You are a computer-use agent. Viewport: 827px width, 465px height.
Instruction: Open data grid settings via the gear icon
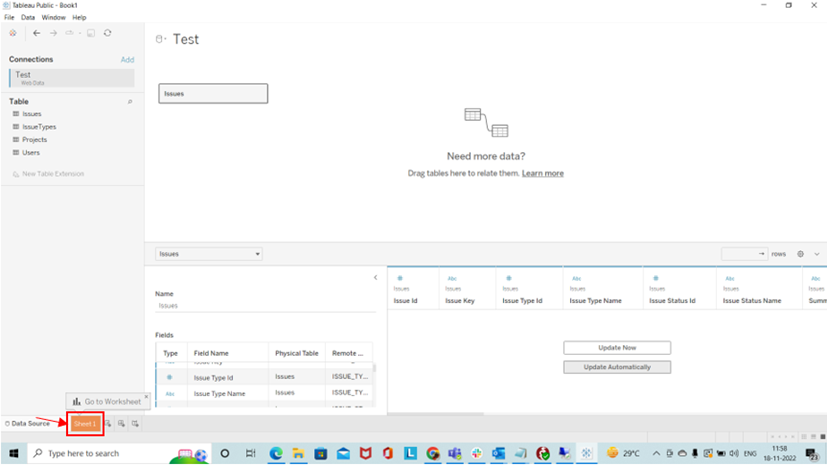pyautogui.click(x=800, y=254)
